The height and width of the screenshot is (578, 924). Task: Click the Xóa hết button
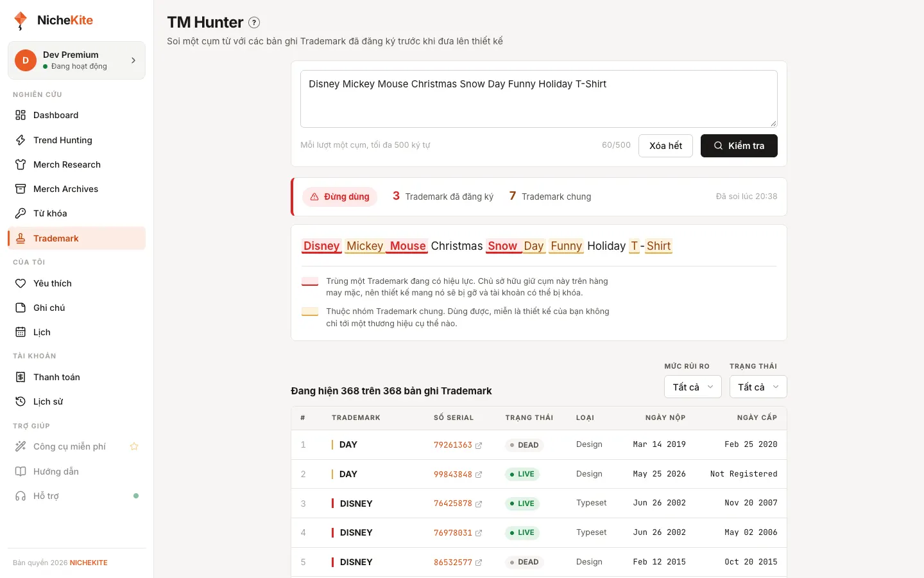coord(665,146)
